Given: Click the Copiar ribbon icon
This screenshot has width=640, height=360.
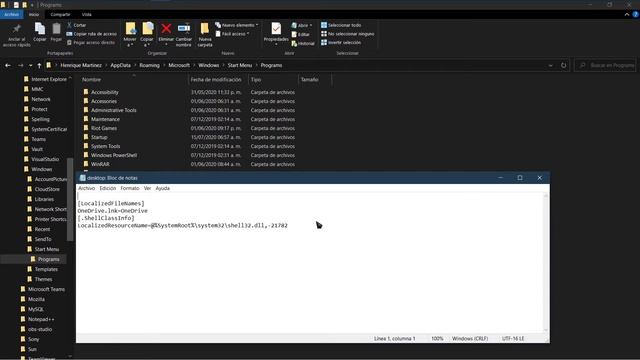Looking at the screenshot, I should [x=40, y=29].
